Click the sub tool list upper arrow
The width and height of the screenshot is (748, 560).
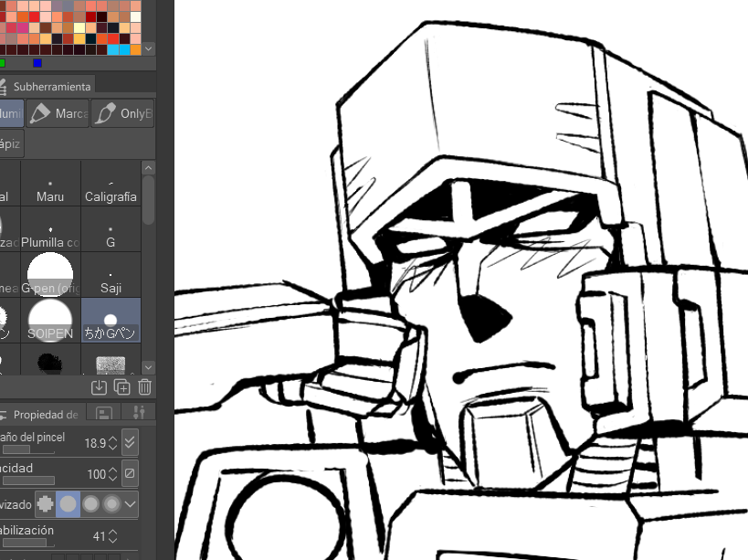148,168
